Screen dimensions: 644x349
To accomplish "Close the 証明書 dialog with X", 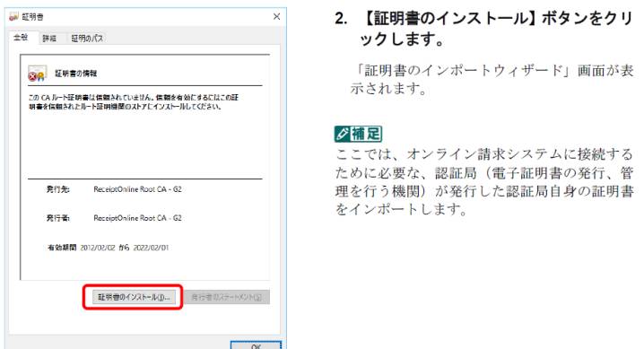I will (277, 16).
